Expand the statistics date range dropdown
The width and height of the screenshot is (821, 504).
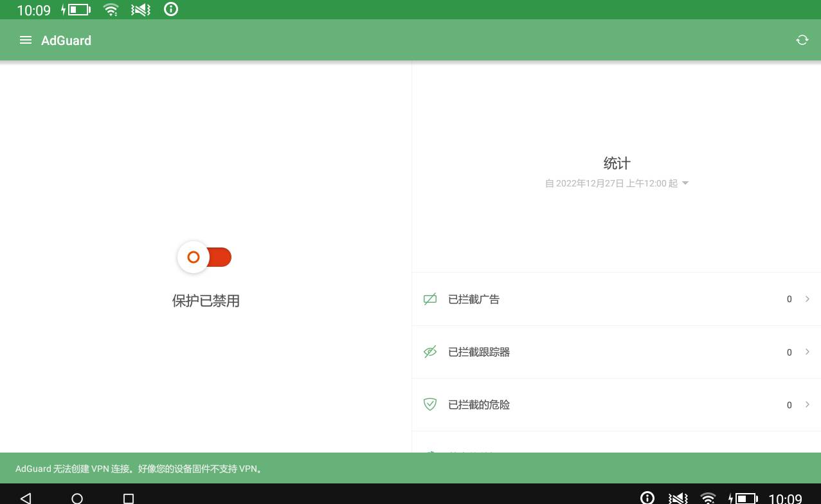[685, 183]
